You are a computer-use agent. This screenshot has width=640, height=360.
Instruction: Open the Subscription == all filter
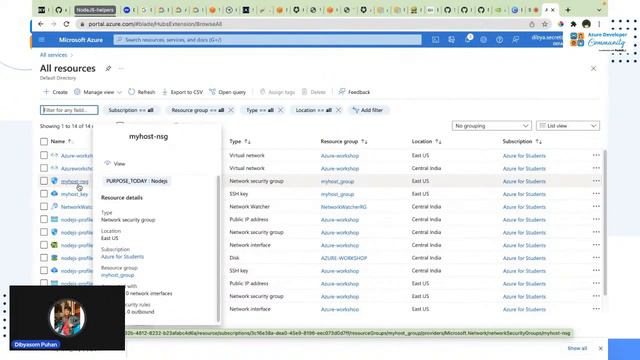coord(131,110)
